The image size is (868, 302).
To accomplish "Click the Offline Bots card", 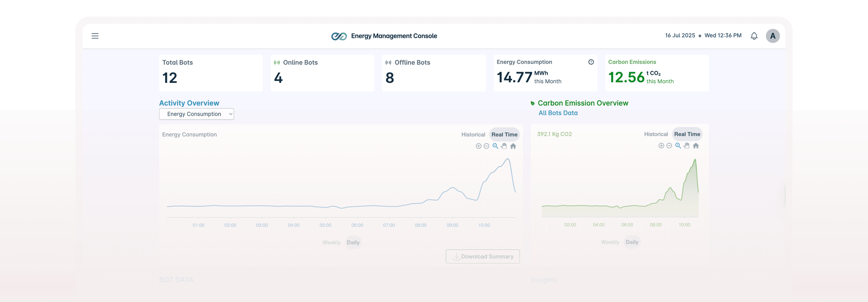I will (x=434, y=73).
